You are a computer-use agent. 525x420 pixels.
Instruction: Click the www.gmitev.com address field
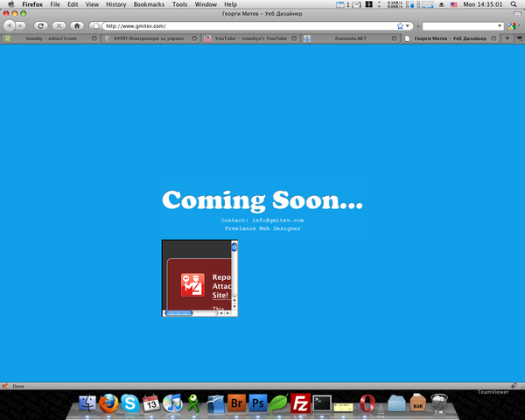tap(245, 25)
